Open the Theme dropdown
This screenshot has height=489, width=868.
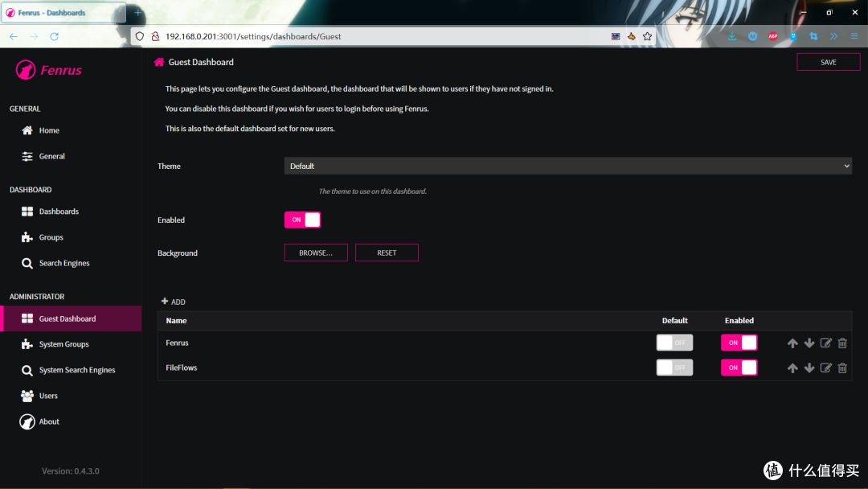point(567,166)
